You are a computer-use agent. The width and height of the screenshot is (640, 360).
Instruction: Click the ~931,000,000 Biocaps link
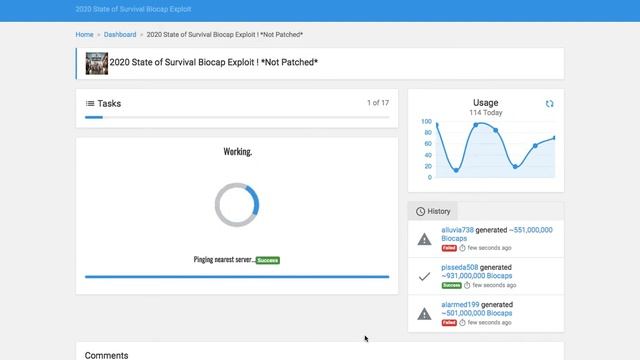tap(476, 276)
